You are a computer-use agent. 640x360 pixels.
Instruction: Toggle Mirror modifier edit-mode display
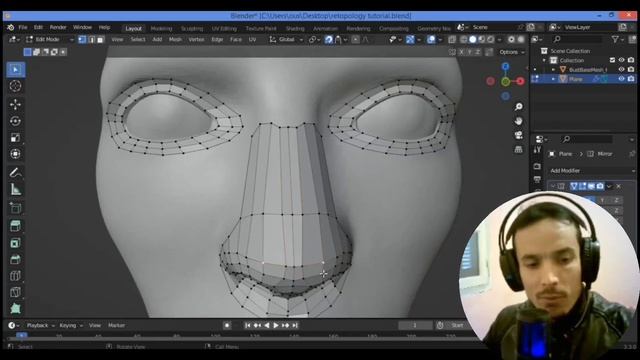tap(582, 186)
